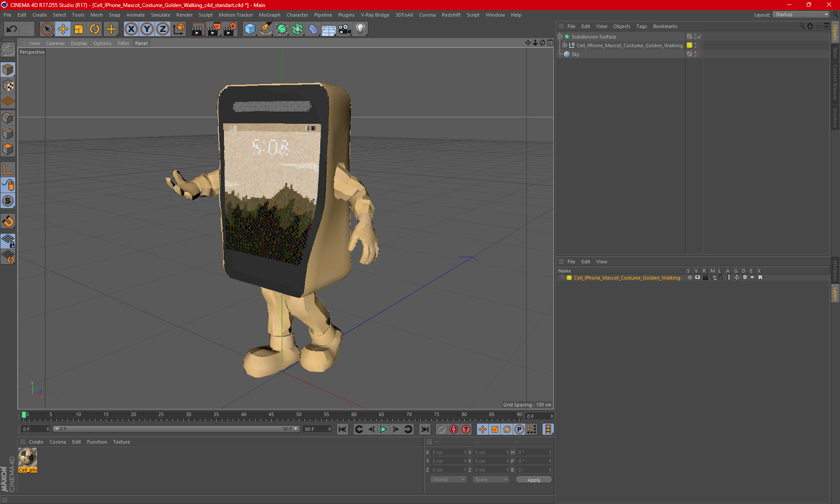Click the Undo arrow icon
Image resolution: width=840 pixels, height=504 pixels.
coord(12,29)
